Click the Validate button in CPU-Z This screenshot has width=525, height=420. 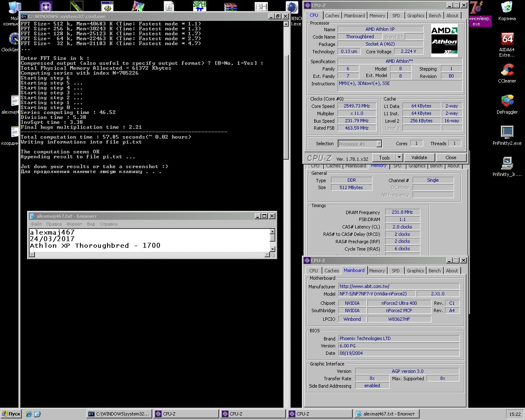(419, 157)
